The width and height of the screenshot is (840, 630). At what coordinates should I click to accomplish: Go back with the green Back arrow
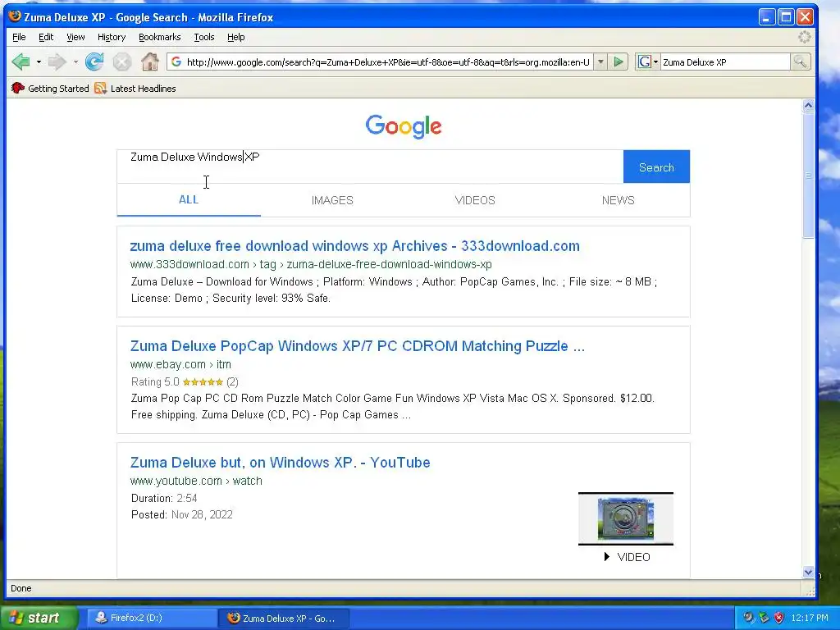pos(21,62)
